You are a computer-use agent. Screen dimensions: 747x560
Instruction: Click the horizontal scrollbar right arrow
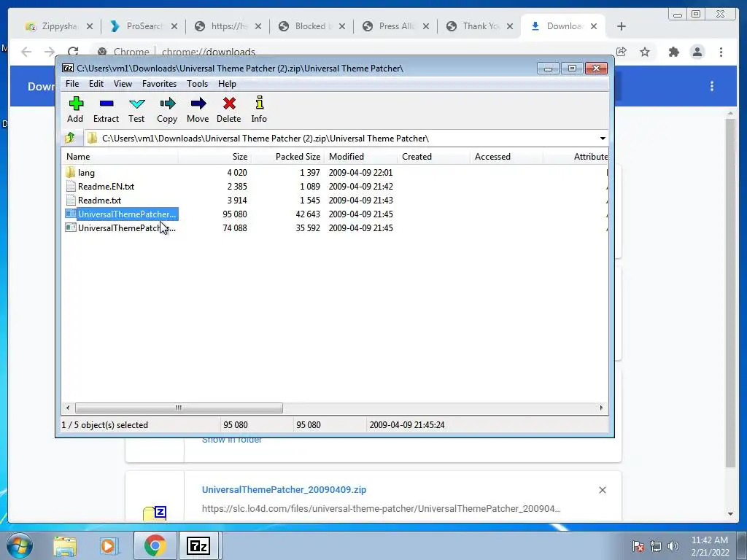(x=601, y=408)
